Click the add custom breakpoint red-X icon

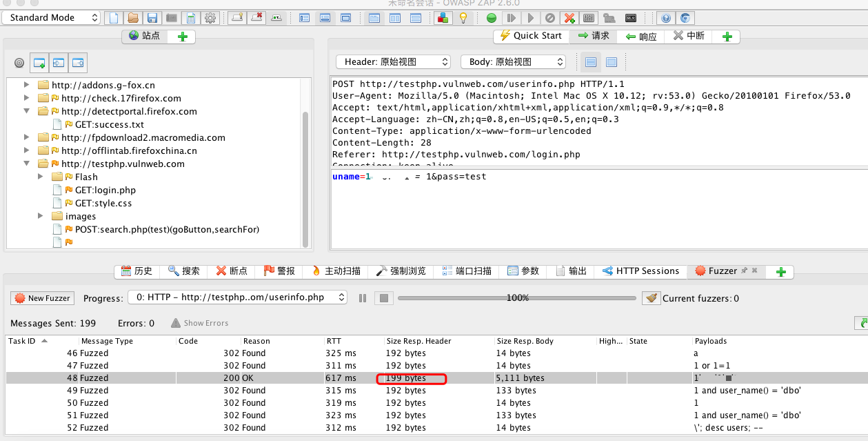(x=569, y=18)
